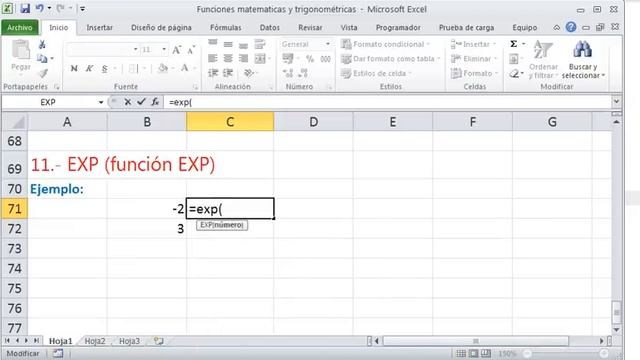Image resolution: width=640 pixels, height=360 pixels.
Task: Switch to the Datos tab
Action: click(270, 27)
